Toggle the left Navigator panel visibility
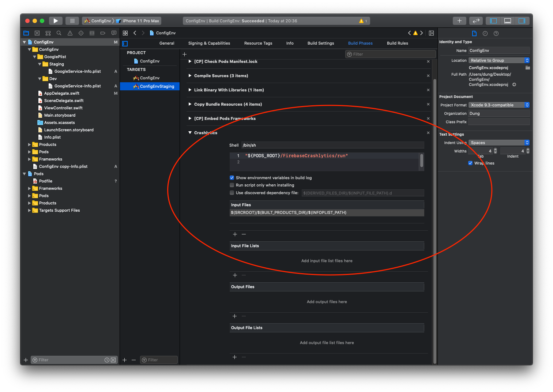 (x=493, y=21)
